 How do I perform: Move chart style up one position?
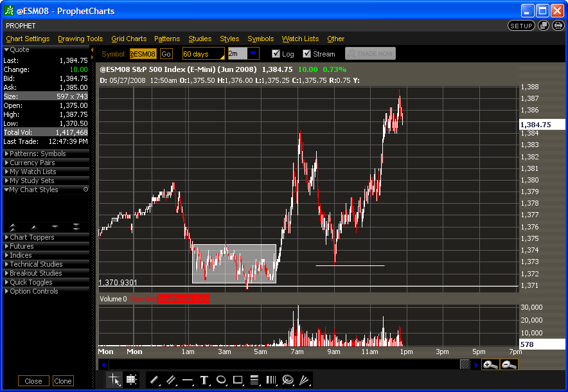(34, 227)
